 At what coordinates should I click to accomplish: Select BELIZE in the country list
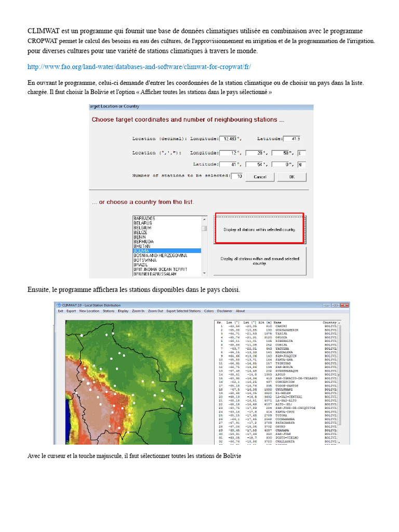pos(140,232)
